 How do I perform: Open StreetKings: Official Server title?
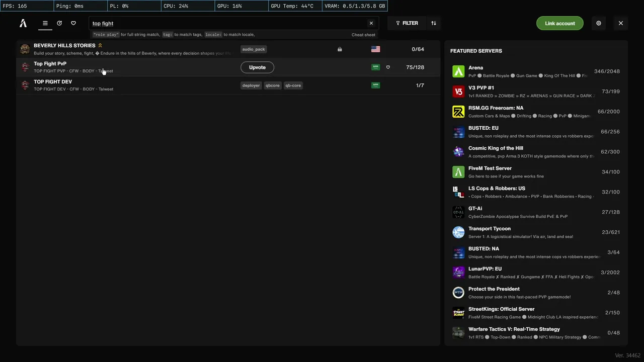pyautogui.click(x=502, y=309)
